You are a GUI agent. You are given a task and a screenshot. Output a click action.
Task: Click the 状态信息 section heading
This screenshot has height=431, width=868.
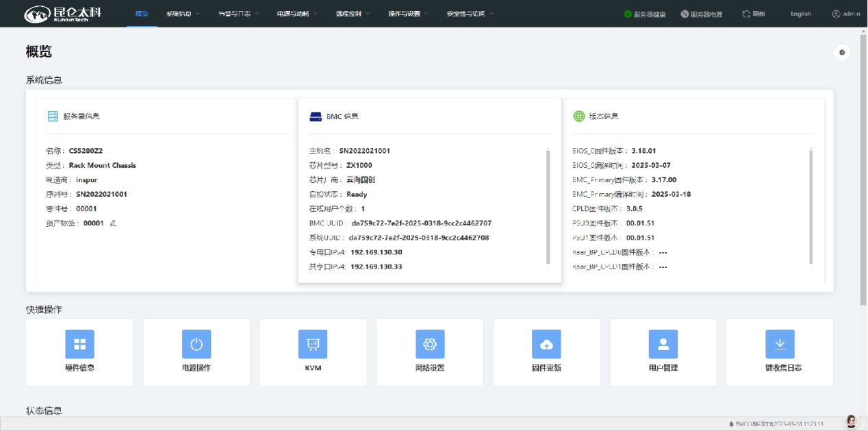pos(44,410)
